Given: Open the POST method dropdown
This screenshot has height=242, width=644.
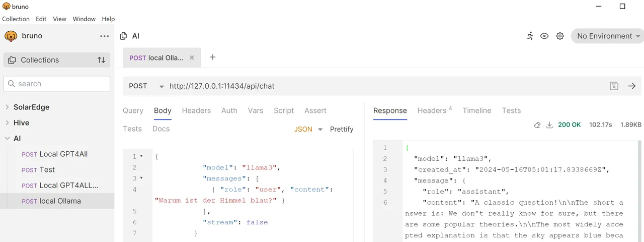Looking at the screenshot, I should 146,86.
